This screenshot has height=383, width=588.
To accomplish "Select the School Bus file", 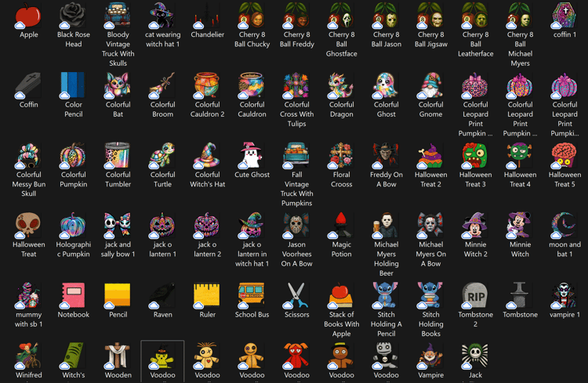I will [x=252, y=296].
